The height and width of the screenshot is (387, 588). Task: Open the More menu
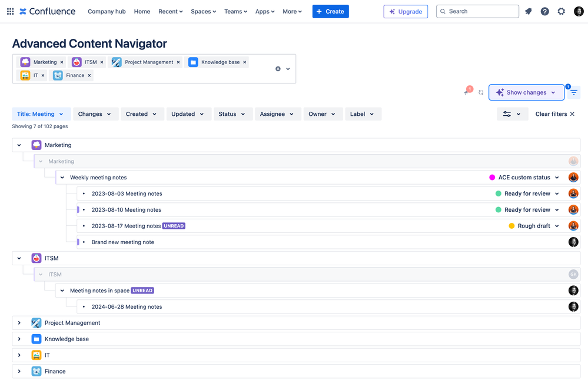(292, 11)
